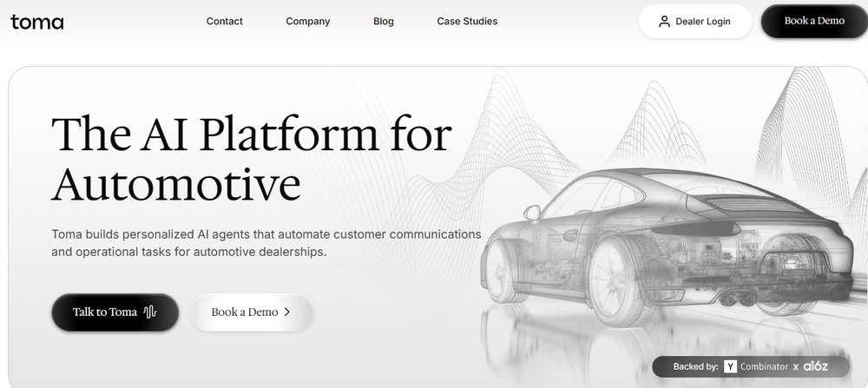Click the toma logo

pos(36,23)
